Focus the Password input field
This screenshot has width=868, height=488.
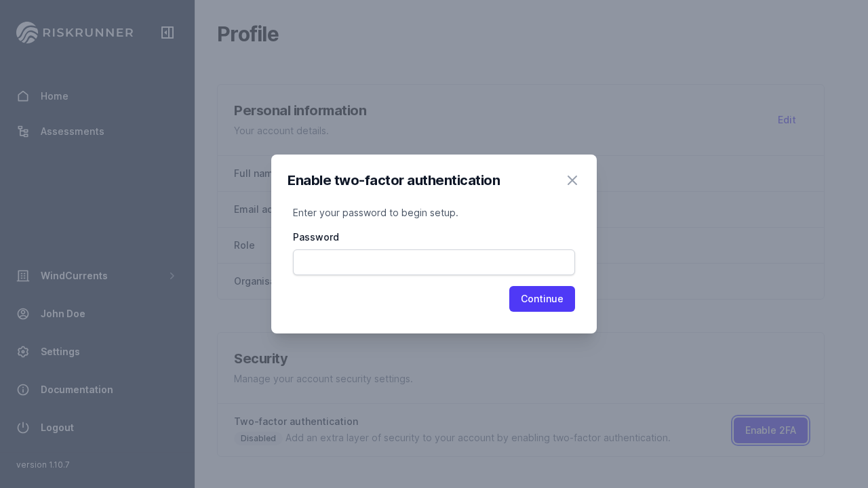(x=434, y=262)
